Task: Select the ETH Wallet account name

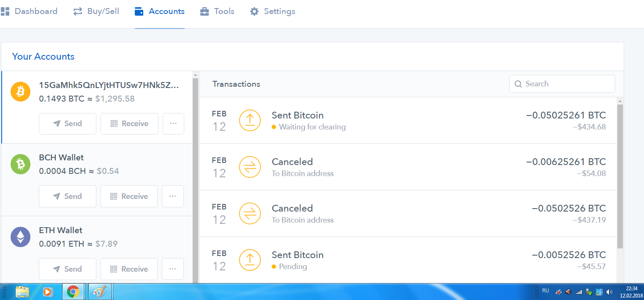Action: click(61, 230)
